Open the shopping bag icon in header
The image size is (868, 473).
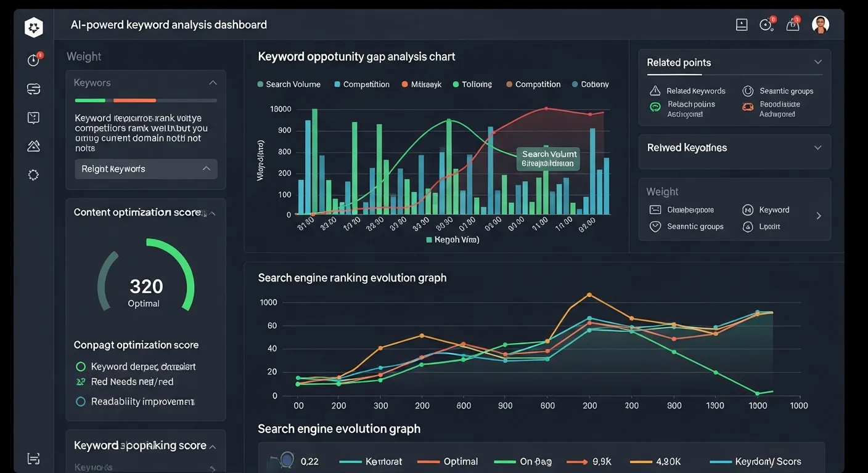click(x=793, y=25)
